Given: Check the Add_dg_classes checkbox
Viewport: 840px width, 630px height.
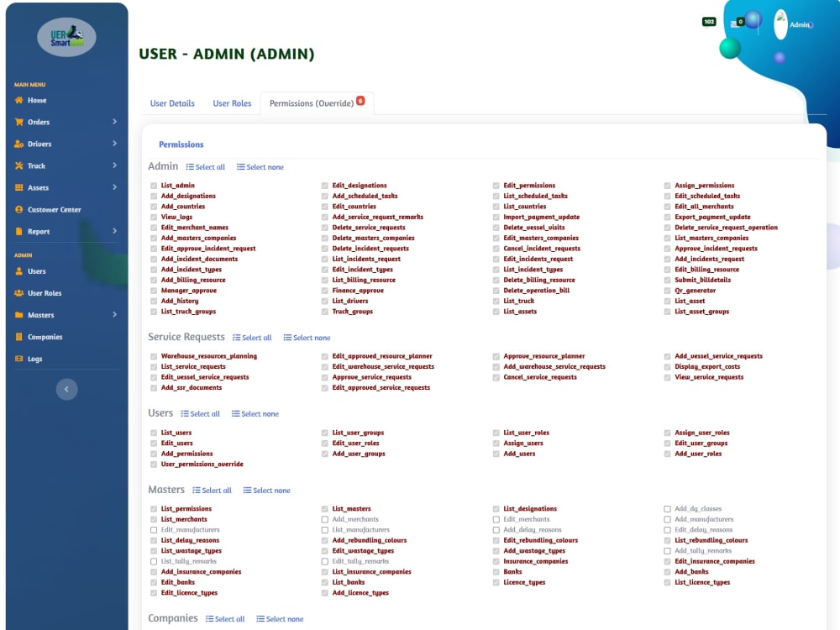Looking at the screenshot, I should [x=668, y=509].
